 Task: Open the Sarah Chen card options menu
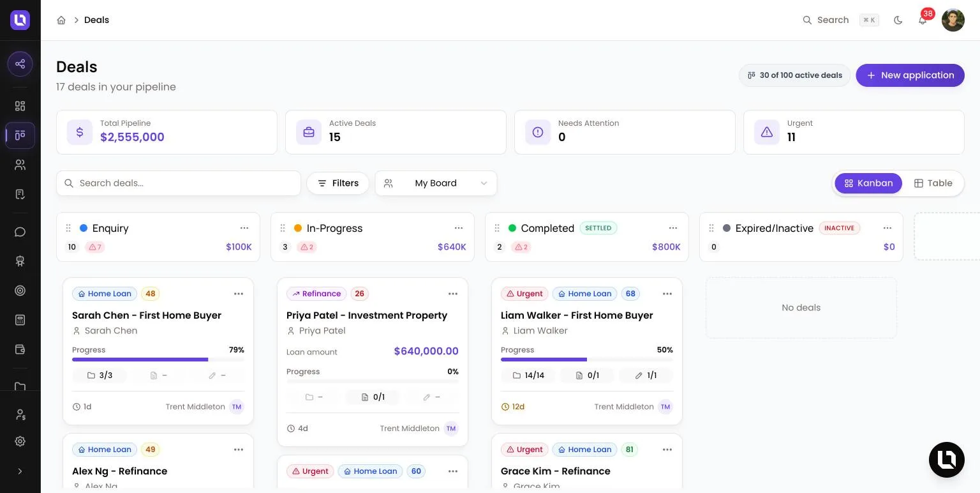pyautogui.click(x=239, y=294)
